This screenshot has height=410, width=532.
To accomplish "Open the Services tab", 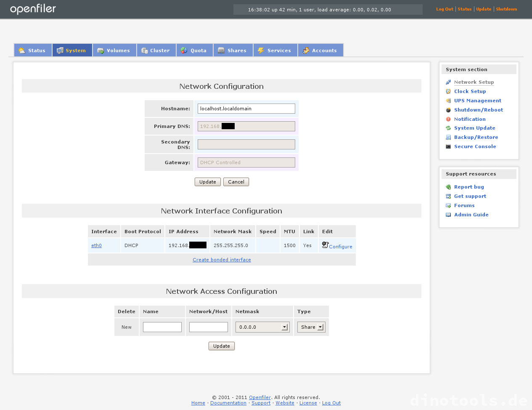I will tap(275, 50).
